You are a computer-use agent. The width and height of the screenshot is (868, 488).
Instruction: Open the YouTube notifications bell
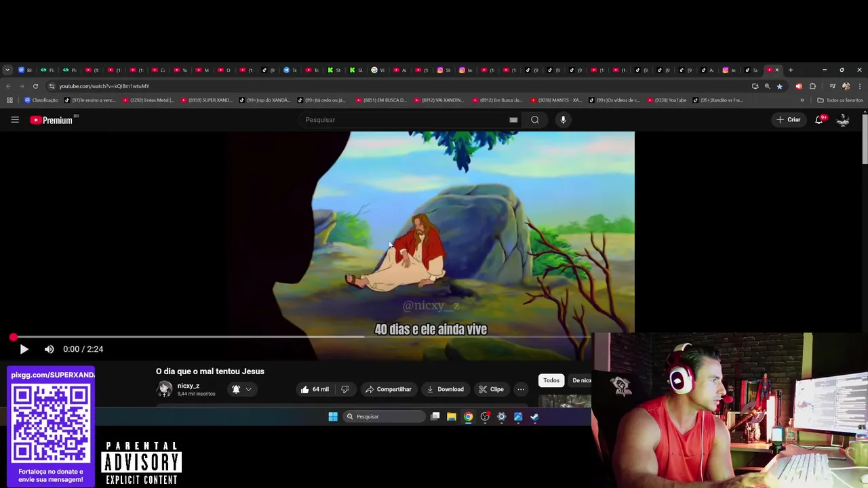tap(819, 120)
